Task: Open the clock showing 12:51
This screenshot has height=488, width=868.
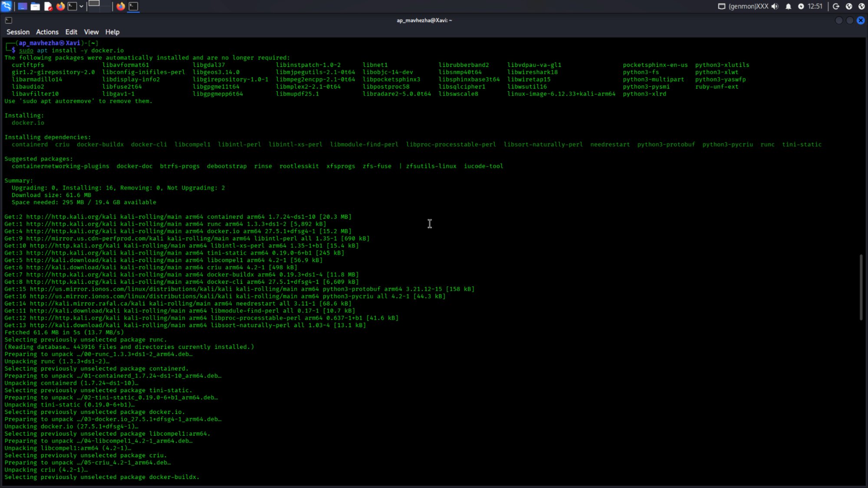Action: click(815, 7)
